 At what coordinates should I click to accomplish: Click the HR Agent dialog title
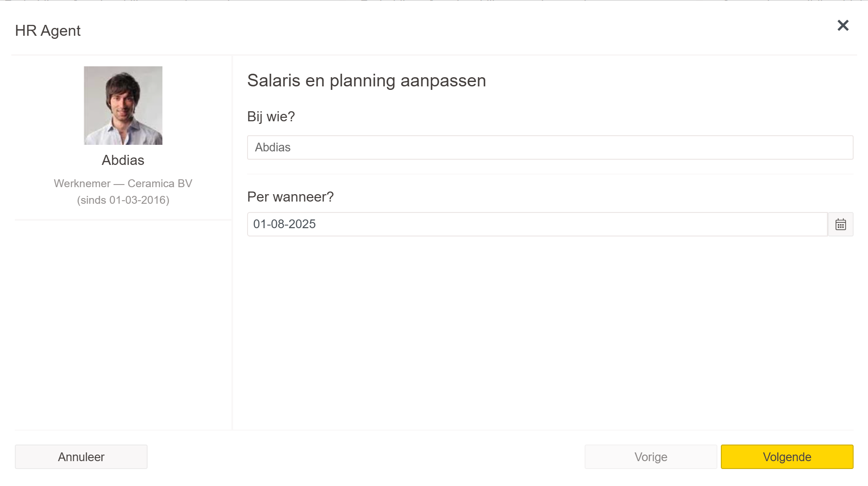48,31
